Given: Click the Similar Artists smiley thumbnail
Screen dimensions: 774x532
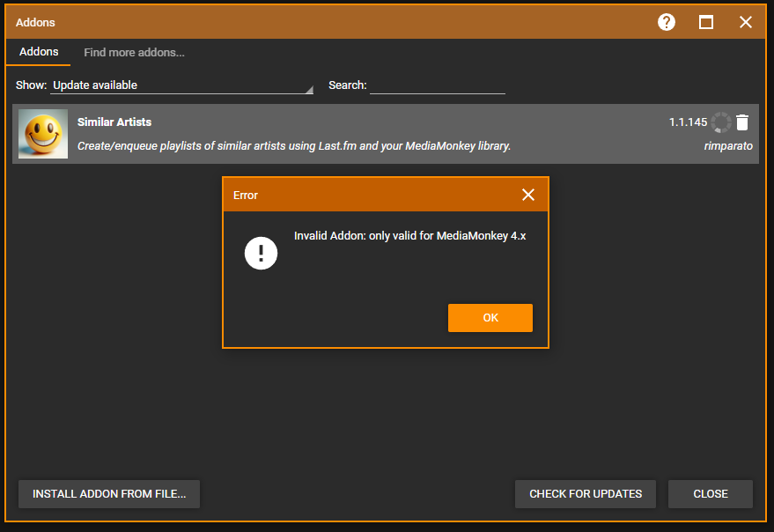Looking at the screenshot, I should coord(43,134).
